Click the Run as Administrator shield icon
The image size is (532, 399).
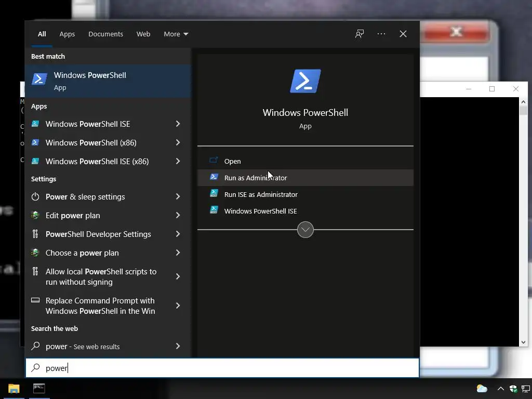coord(214,177)
